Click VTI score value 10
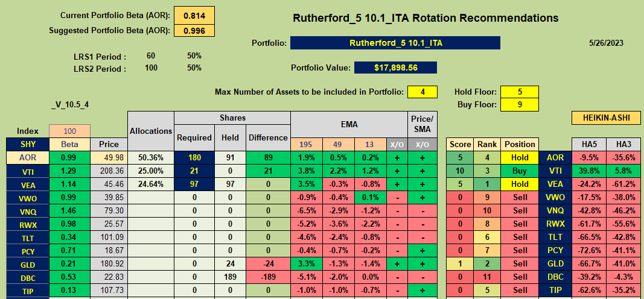644x299 pixels. click(459, 171)
